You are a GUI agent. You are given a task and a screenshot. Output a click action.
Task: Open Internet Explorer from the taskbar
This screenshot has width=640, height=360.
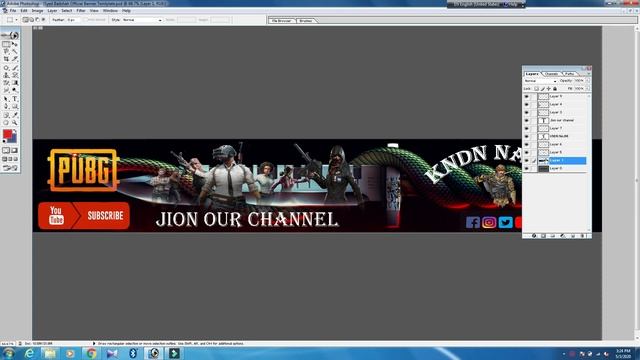click(29, 353)
